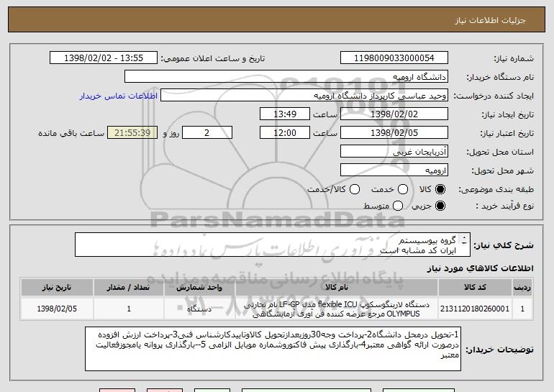
Task: Click the quantity cell showing 1
Action: (x=129, y=309)
